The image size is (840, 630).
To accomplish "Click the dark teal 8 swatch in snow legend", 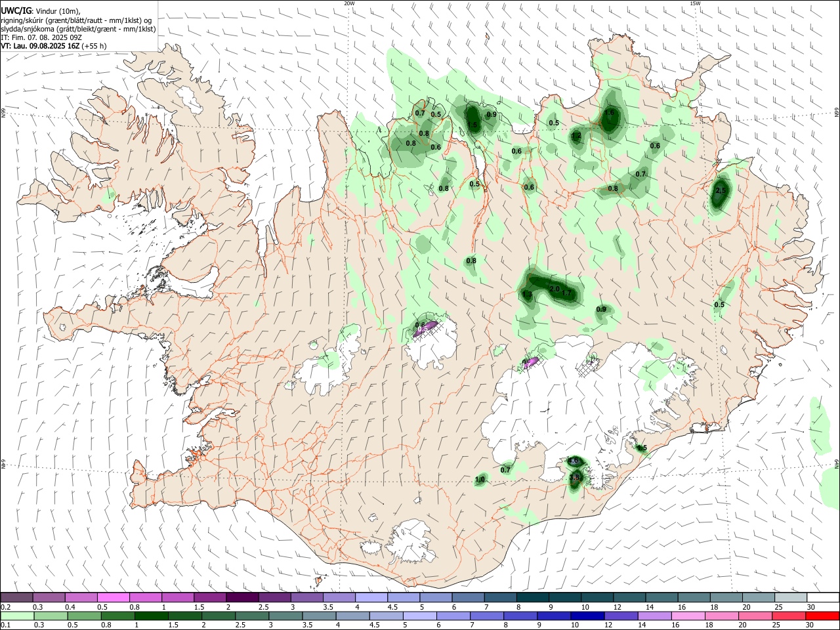I will tap(532, 597).
